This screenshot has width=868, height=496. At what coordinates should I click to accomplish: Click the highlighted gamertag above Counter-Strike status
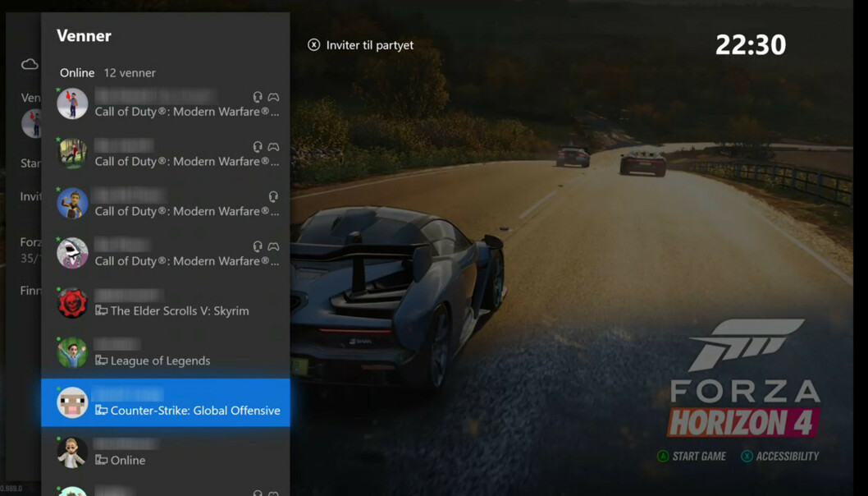128,395
